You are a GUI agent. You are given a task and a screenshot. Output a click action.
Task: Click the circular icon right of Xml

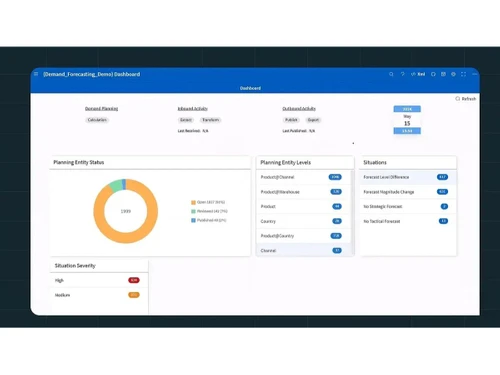point(433,74)
